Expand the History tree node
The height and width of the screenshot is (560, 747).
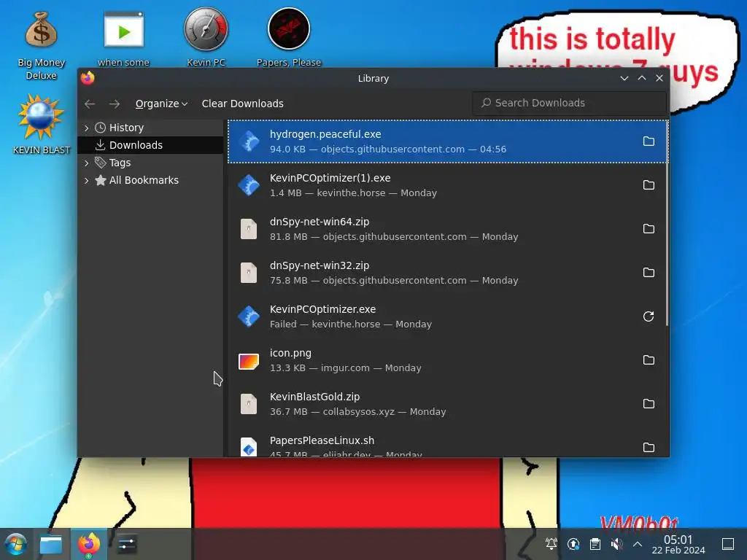coord(86,128)
